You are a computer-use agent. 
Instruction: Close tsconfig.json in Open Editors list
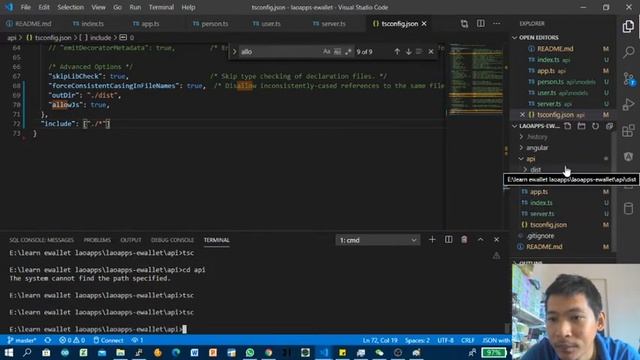pos(522,115)
